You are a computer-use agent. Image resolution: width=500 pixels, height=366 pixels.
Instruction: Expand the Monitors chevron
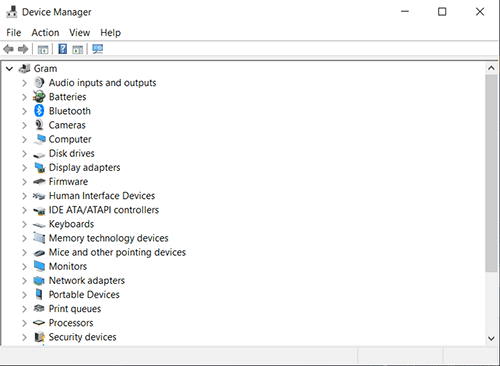click(x=24, y=266)
